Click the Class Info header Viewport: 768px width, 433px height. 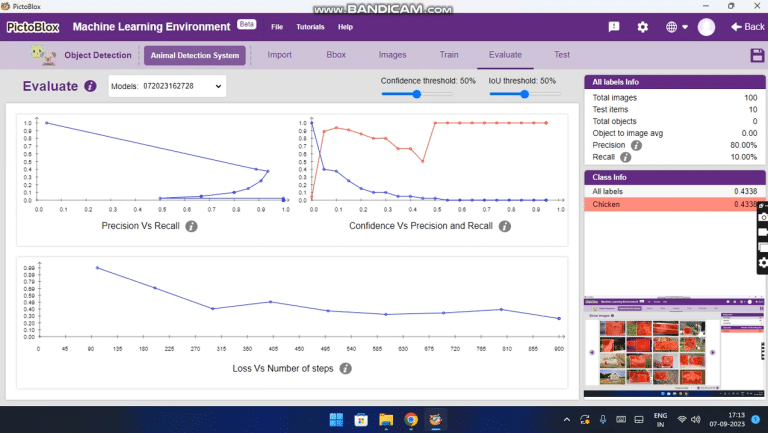[674, 177]
